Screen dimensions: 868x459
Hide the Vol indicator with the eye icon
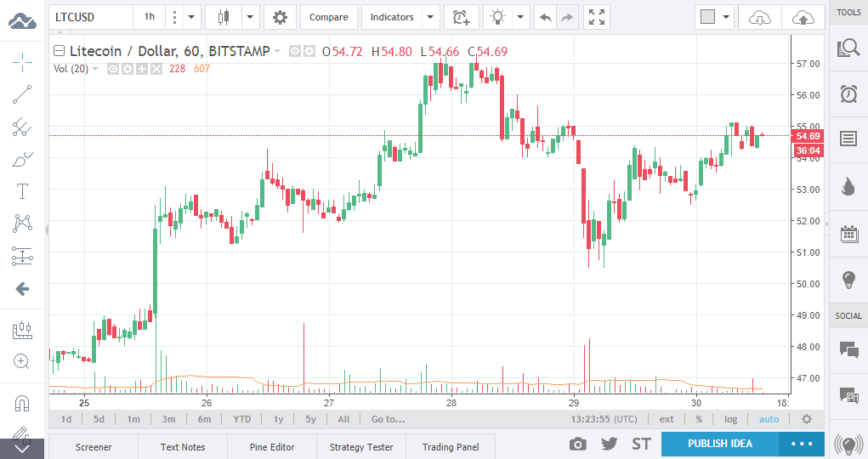coord(113,69)
